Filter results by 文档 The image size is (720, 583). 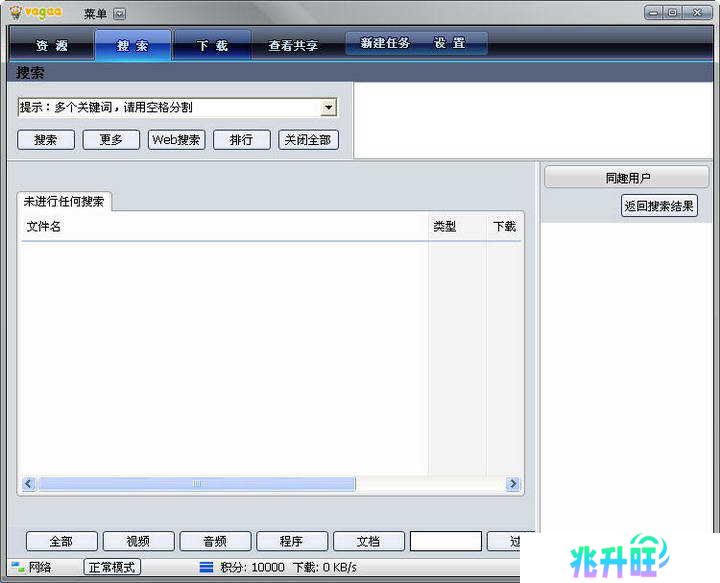(x=369, y=541)
